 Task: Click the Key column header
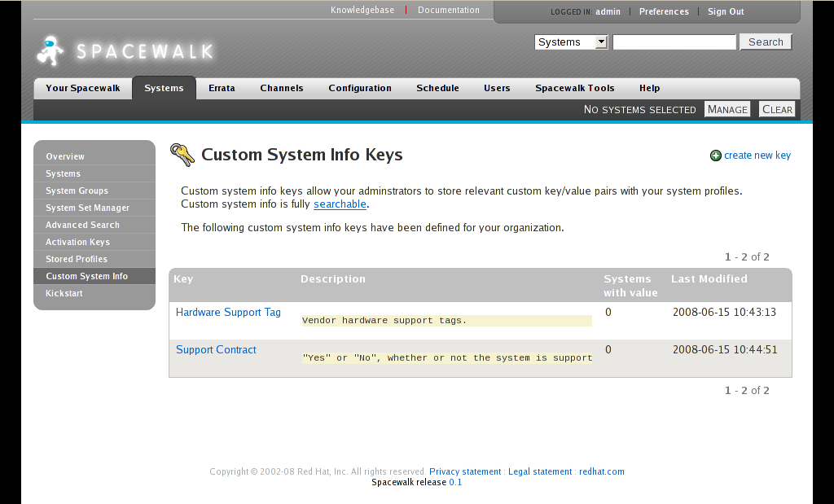click(x=183, y=279)
